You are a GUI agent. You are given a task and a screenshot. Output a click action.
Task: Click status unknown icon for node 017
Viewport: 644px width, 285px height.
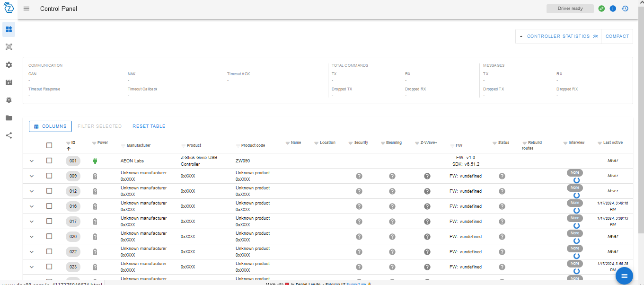502,222
